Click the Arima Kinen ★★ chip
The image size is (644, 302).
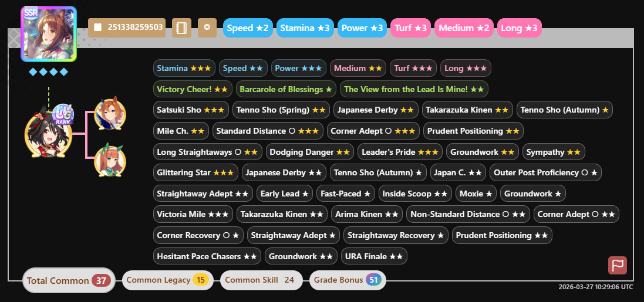point(367,214)
